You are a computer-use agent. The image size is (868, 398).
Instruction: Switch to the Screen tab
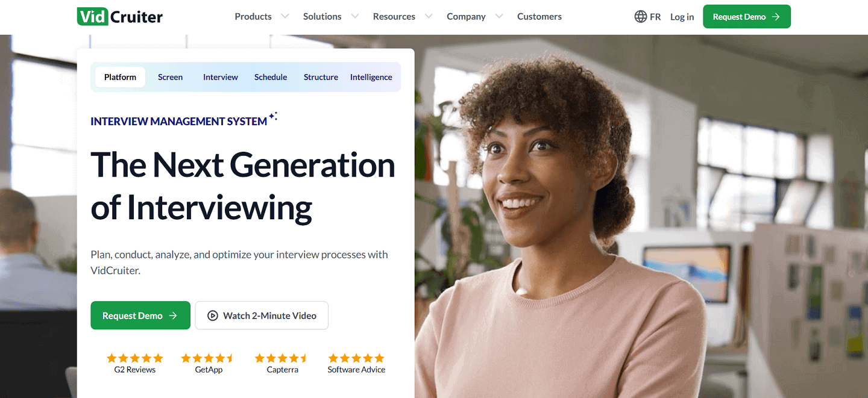[170, 77]
